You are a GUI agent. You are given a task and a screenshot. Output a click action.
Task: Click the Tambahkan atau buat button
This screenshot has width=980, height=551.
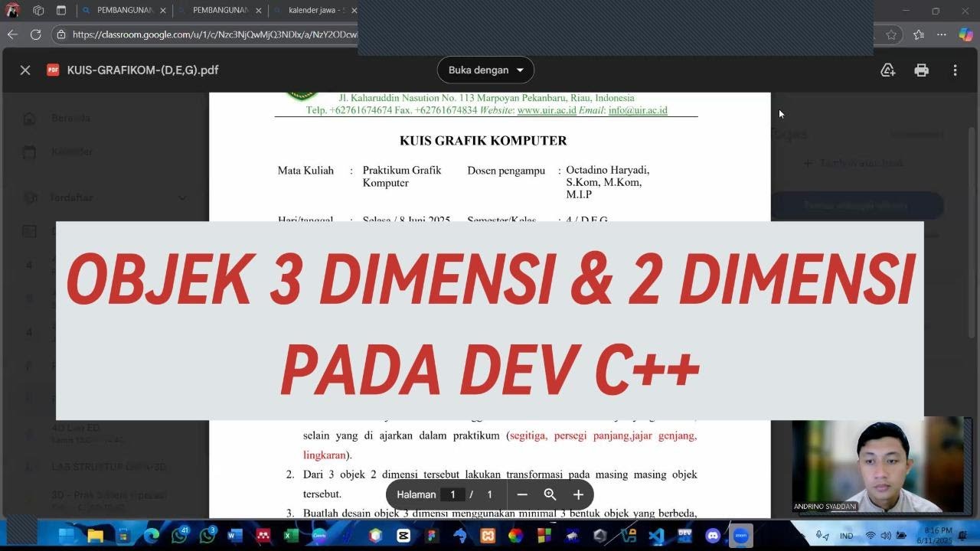(854, 163)
